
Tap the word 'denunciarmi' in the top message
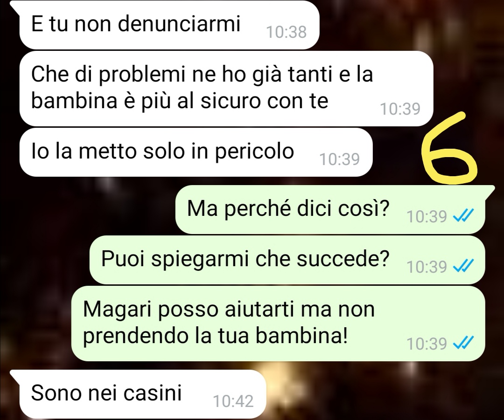click(179, 23)
